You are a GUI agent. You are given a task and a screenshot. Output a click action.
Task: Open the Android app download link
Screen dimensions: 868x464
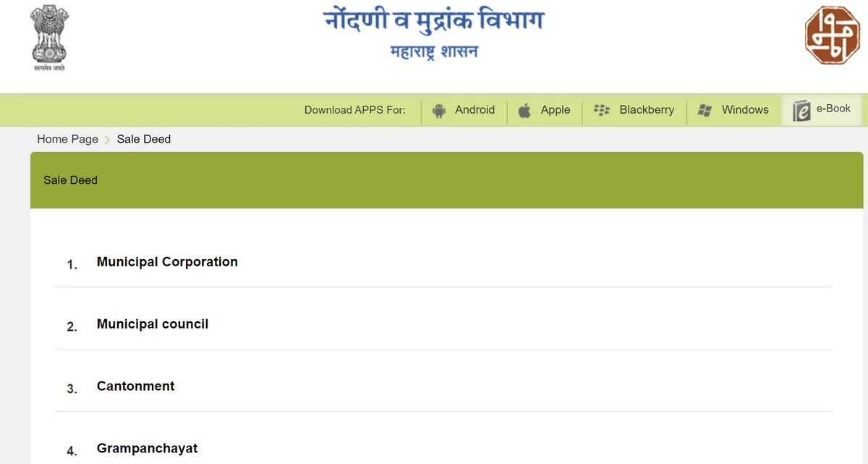[x=475, y=110]
